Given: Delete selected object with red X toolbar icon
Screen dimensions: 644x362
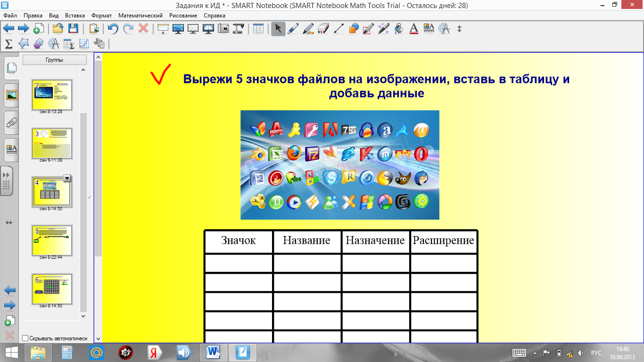Looking at the screenshot, I should 143,28.
